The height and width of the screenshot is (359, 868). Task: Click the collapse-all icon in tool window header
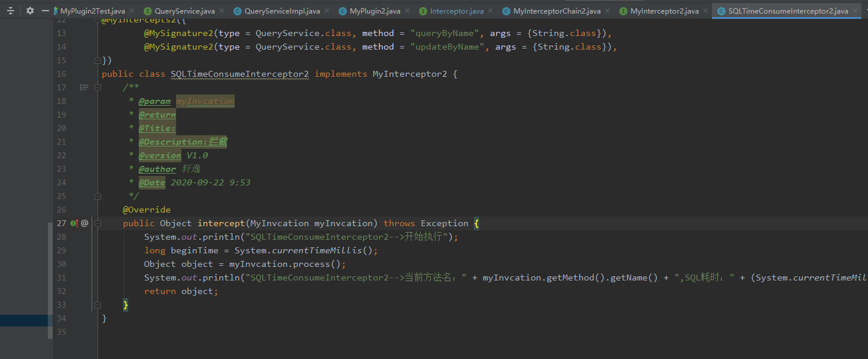click(x=11, y=11)
